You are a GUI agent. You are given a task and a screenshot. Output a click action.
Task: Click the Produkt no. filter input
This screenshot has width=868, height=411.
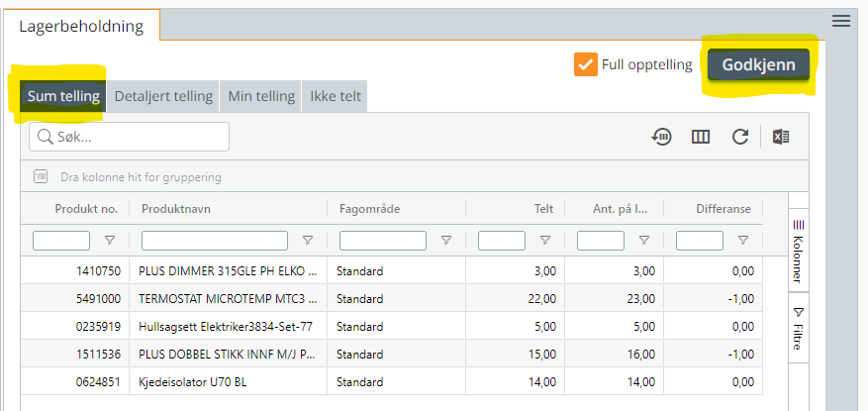coord(61,241)
